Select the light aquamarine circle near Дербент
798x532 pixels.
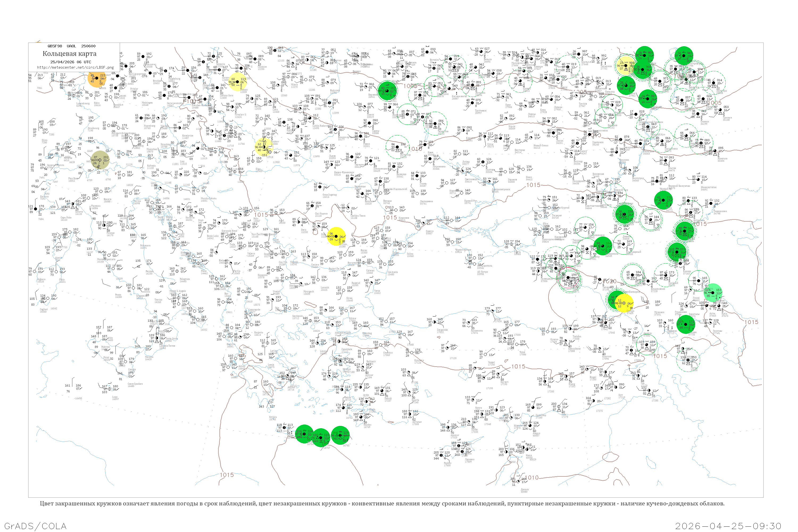(713, 292)
